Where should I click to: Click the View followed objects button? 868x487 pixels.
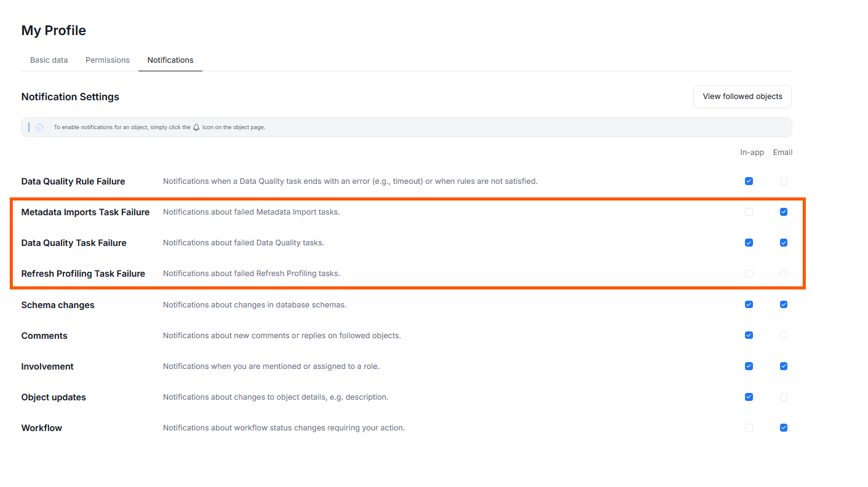(x=742, y=97)
